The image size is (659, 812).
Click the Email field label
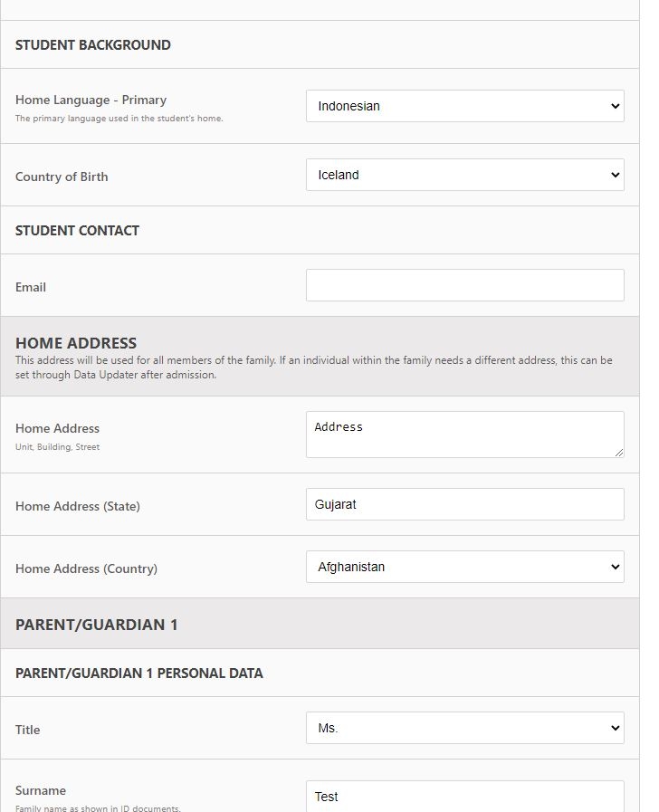tap(31, 287)
